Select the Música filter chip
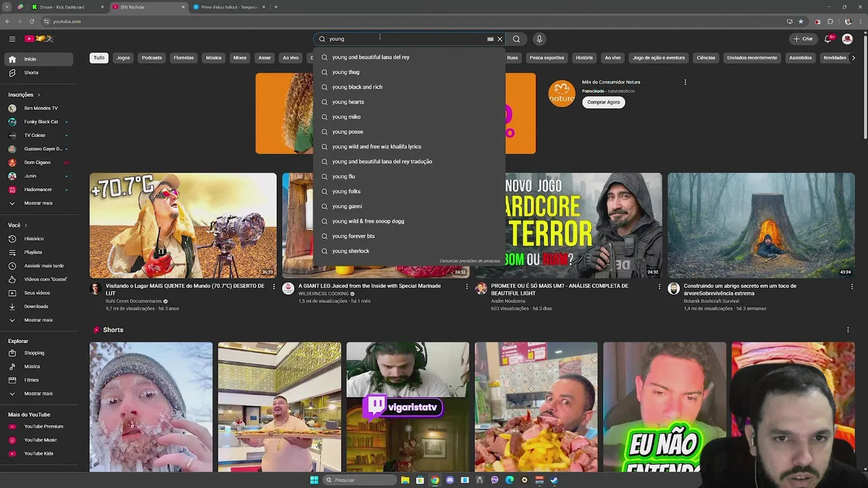This screenshot has width=868, height=488. click(x=214, y=58)
